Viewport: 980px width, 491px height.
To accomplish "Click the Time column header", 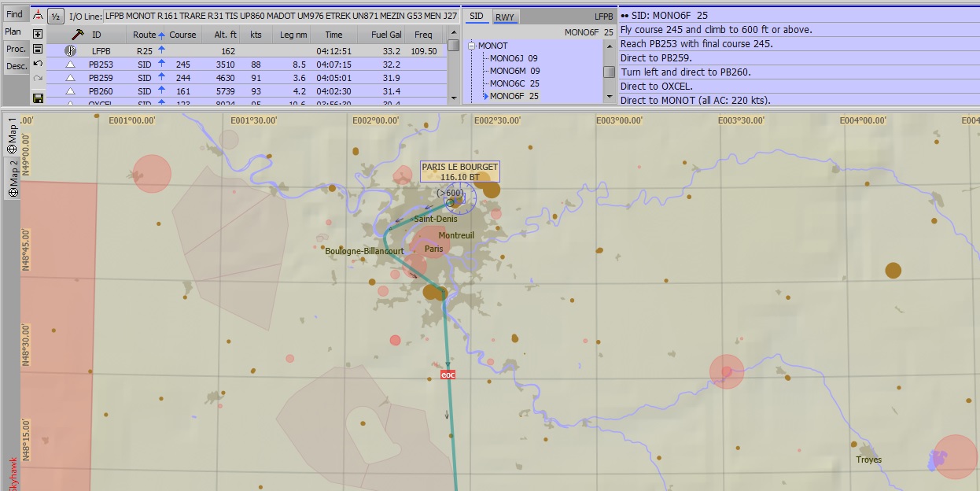I will click(x=333, y=35).
